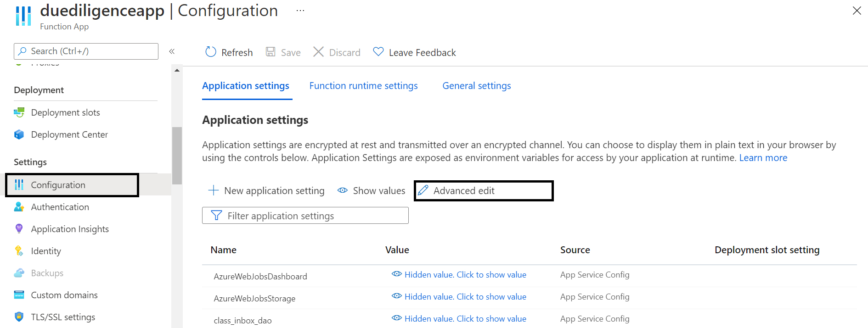868x328 pixels.
Task: Reveal hidden value for AzureWebJobsDashboard
Action: click(x=465, y=275)
